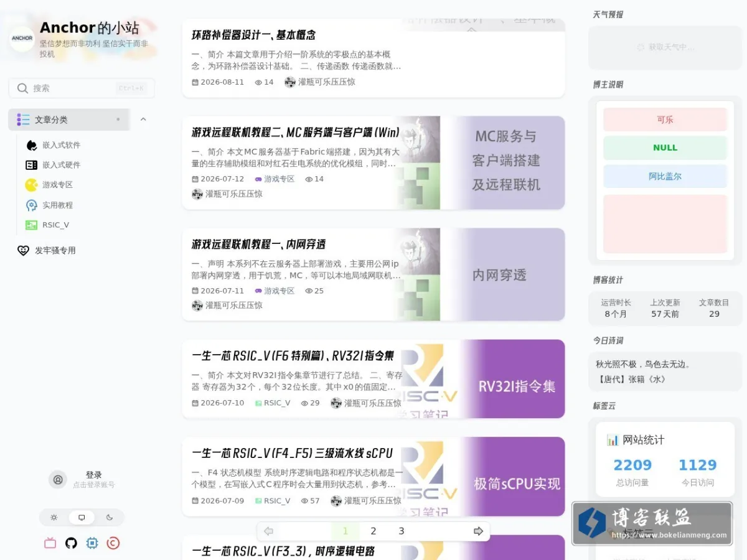Click the 内网穿透 cover thumbnail
The image size is (747, 560).
click(x=482, y=274)
